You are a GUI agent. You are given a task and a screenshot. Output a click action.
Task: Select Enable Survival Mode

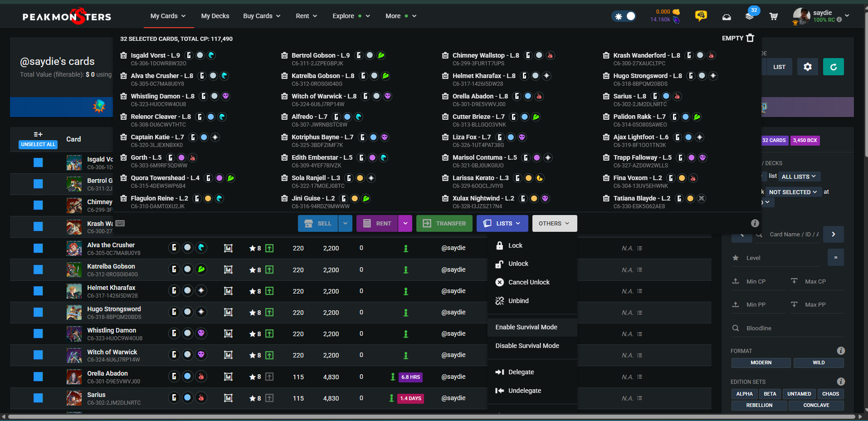pyautogui.click(x=532, y=327)
